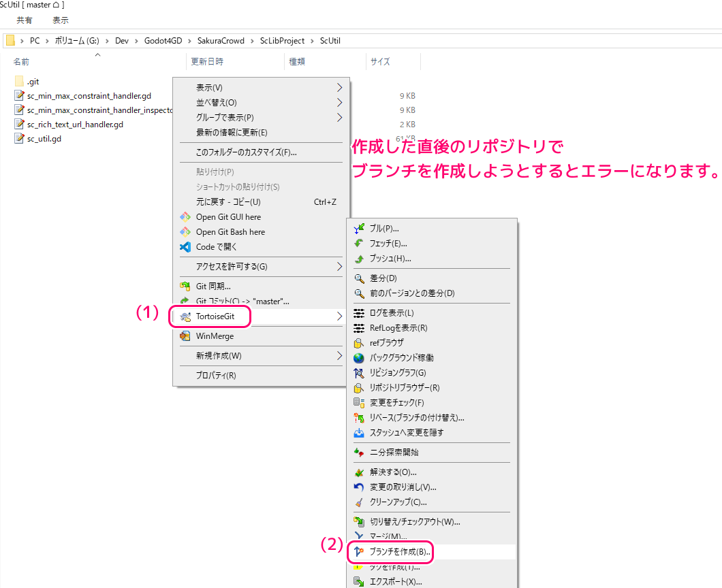The image size is (722, 588).
Task: Click the Fetch (フェッチ) icon
Action: (x=360, y=244)
